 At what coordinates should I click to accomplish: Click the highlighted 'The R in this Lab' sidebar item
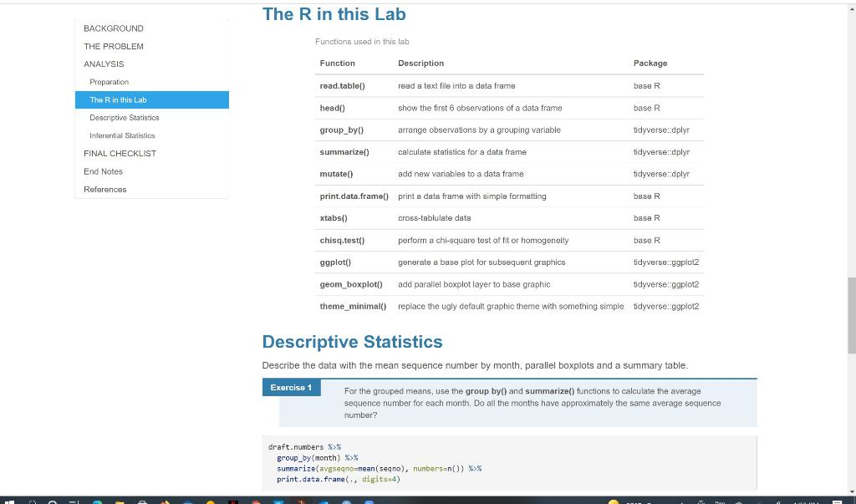click(152, 100)
